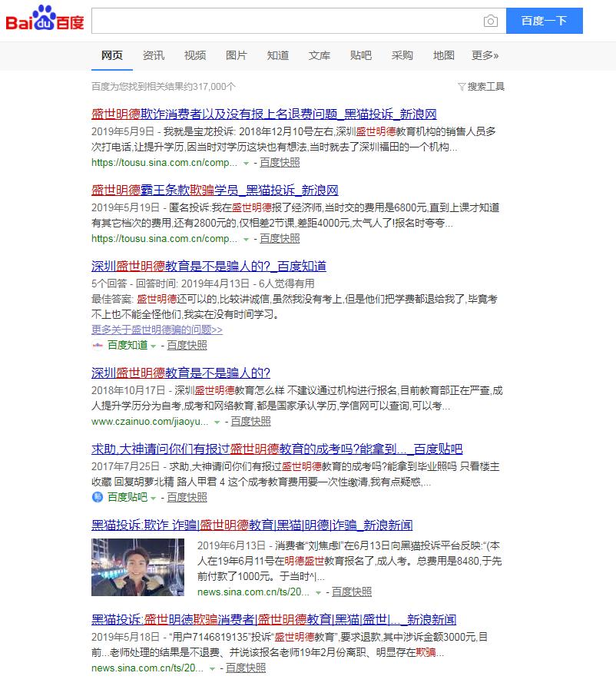Click the camera icon for image search
Image resolution: width=616 pixels, height=686 pixels.
(x=490, y=21)
